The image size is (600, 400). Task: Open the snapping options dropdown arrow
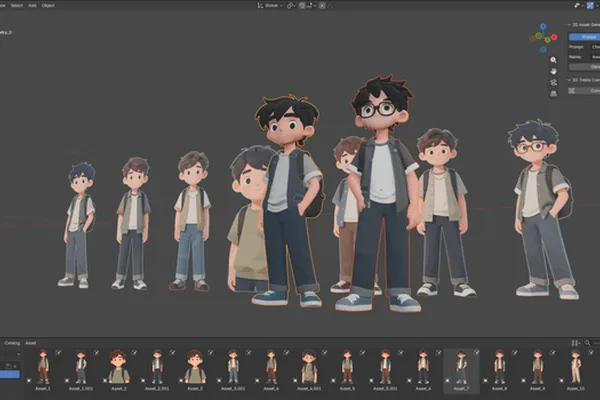(315, 6)
